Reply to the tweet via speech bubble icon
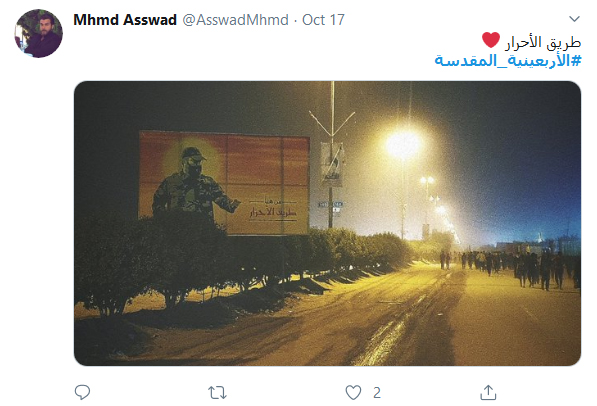 point(82,392)
